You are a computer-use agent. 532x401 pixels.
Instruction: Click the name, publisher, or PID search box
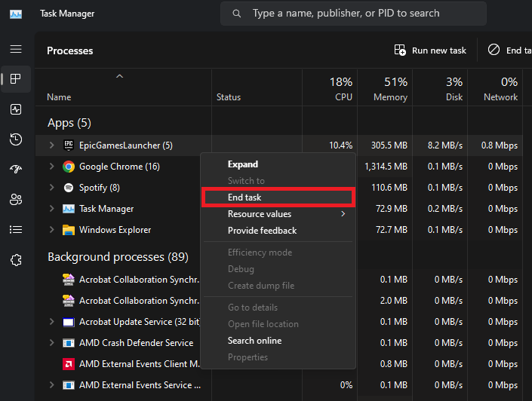click(353, 14)
